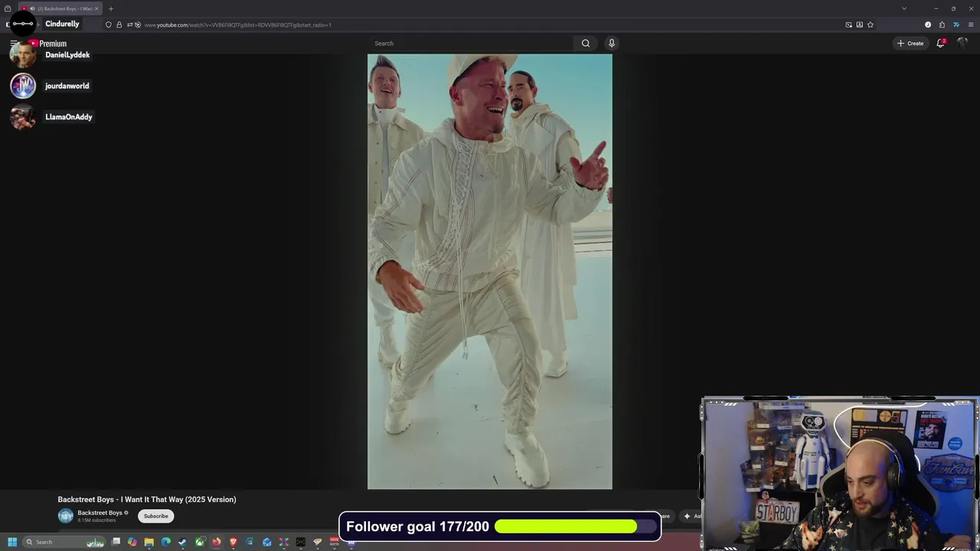Open Steam from the taskbar
The height and width of the screenshot is (551, 980).
coord(182,542)
